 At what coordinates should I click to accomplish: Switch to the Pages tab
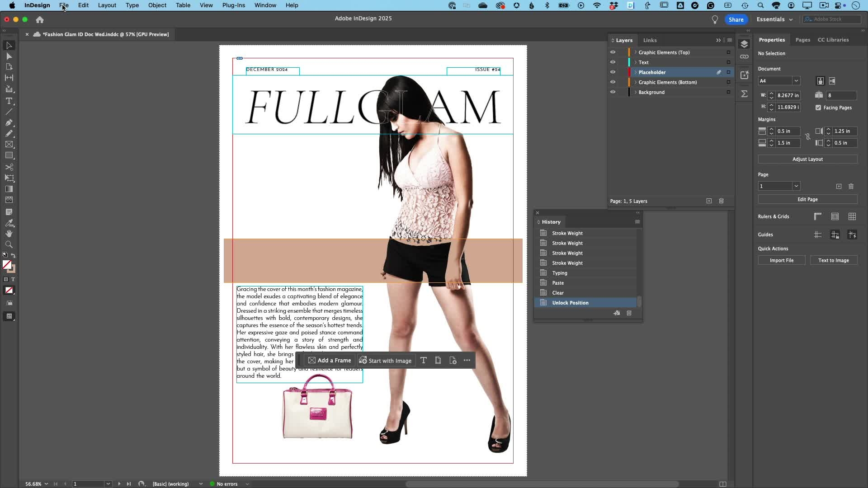click(803, 40)
